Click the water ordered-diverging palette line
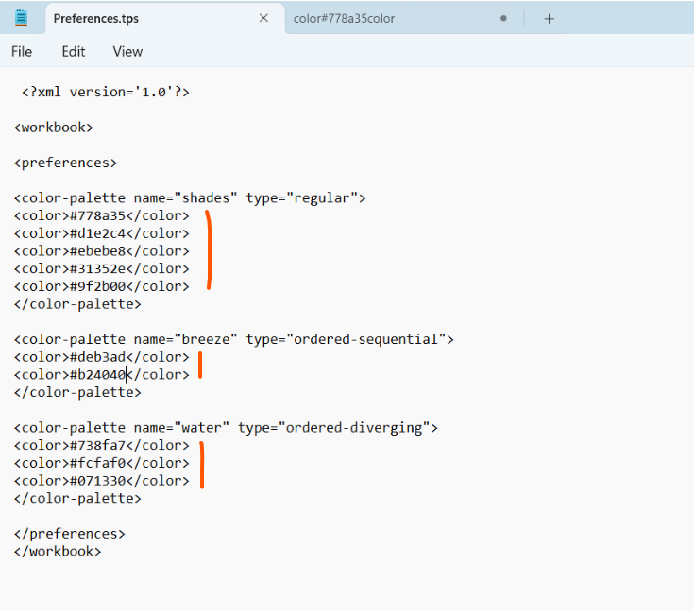Viewport: 694px width, 616px height. tap(226, 428)
